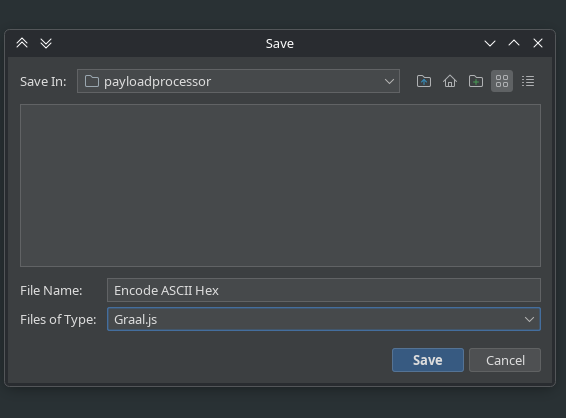
Task: Switch to icon grid view
Action: pos(502,81)
